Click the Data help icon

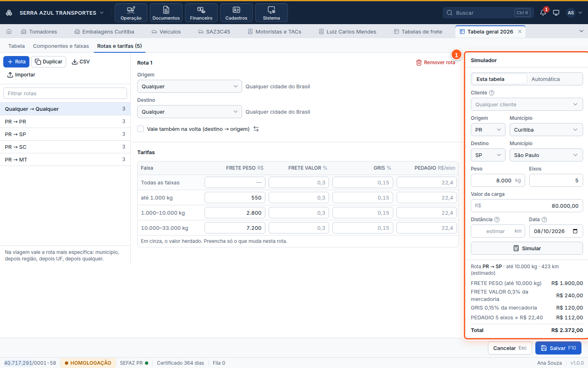click(x=544, y=220)
